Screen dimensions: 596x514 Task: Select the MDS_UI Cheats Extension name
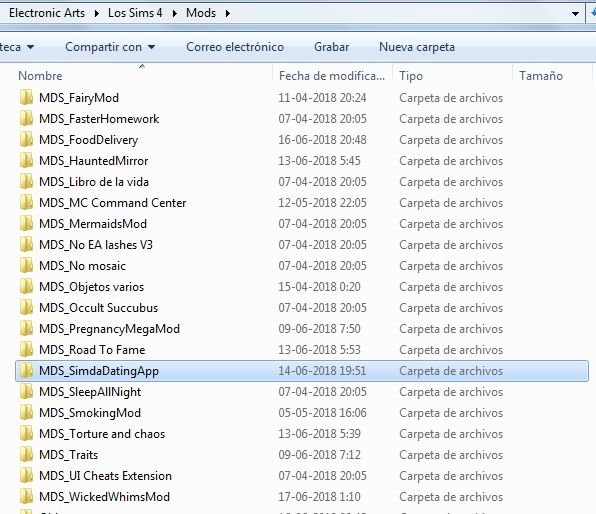pos(105,476)
